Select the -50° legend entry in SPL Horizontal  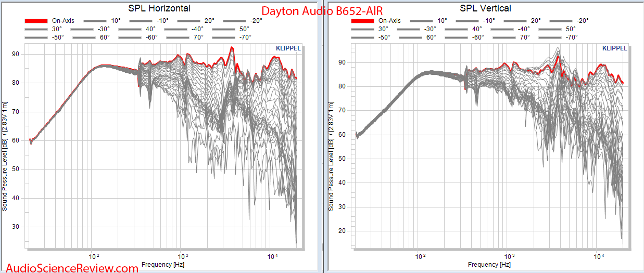[x=43, y=37]
